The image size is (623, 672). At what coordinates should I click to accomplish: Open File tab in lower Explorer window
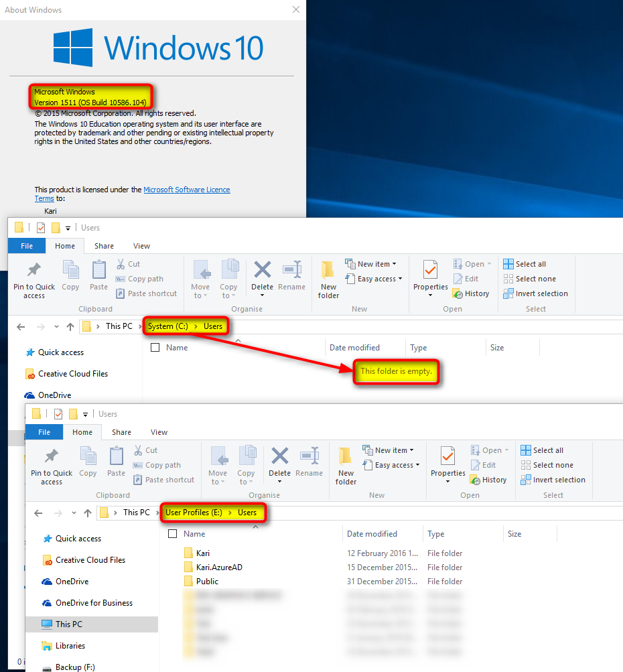click(44, 432)
